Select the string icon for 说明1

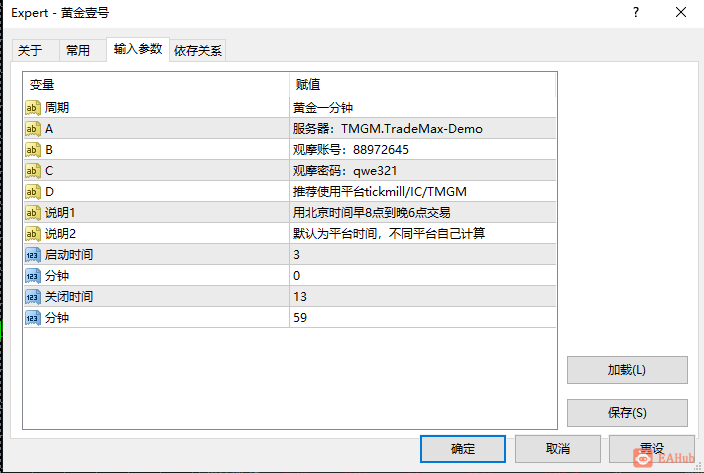[x=33, y=213]
